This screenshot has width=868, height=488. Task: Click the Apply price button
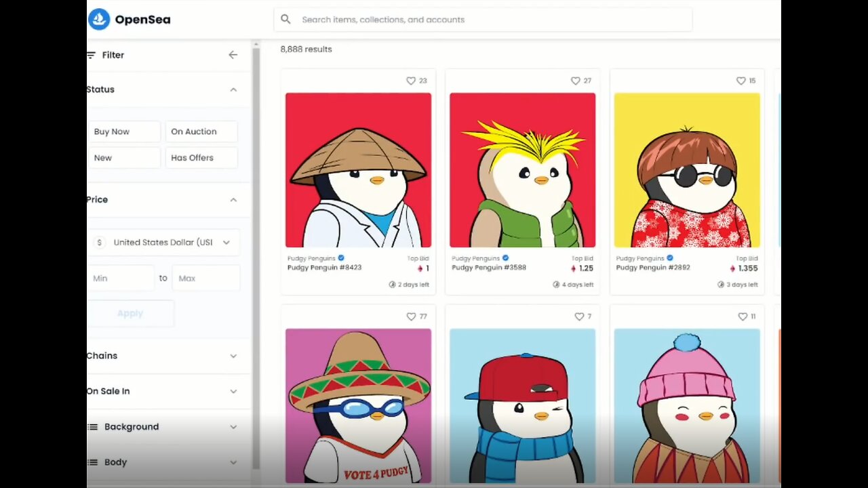(x=130, y=313)
